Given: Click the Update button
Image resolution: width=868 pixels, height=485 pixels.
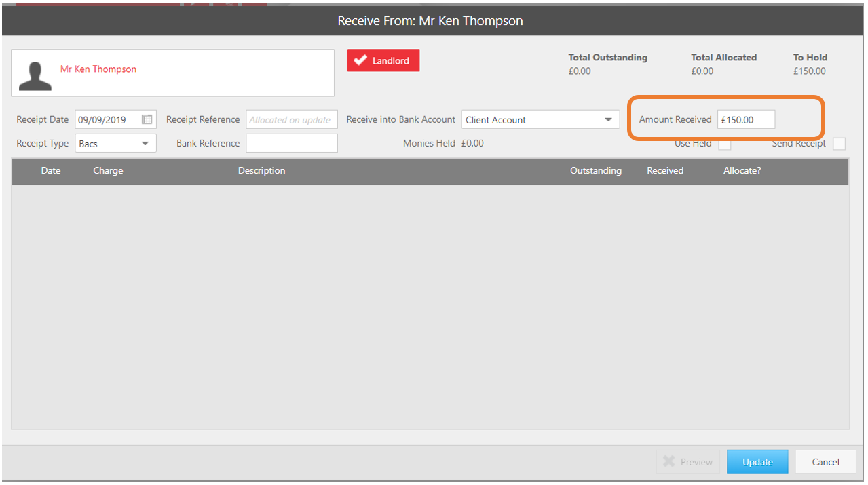Looking at the screenshot, I should tap(757, 462).
